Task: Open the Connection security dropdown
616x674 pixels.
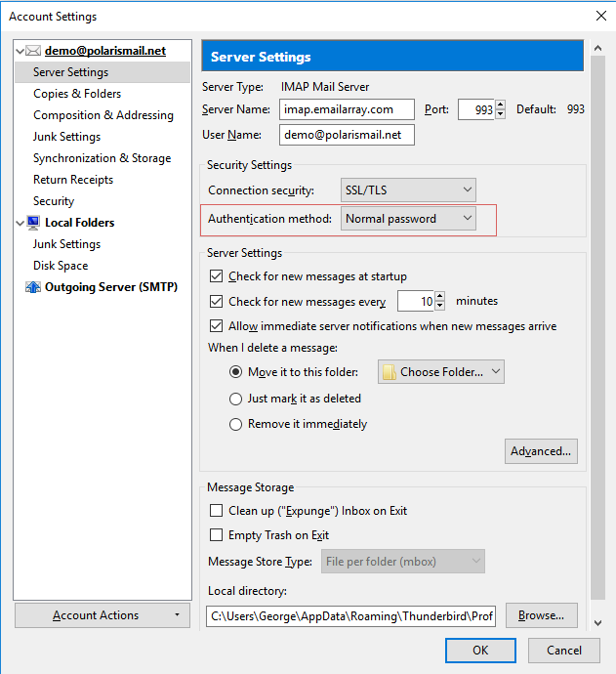Action: (x=408, y=190)
